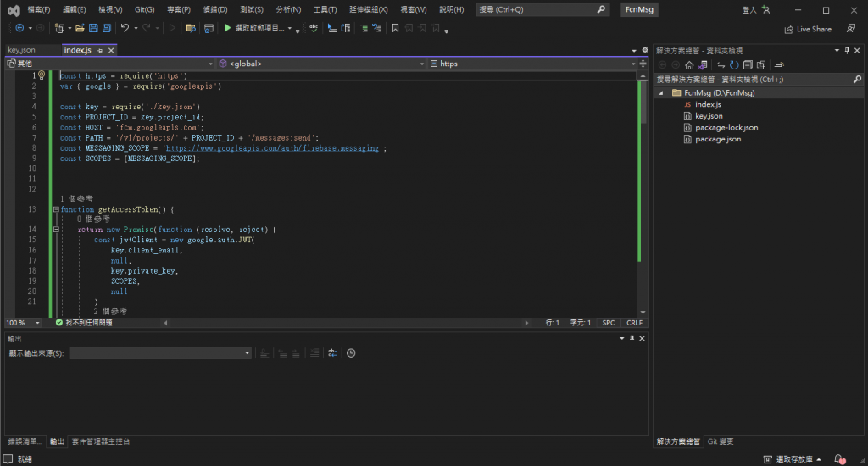Click the Live Share button
The height and width of the screenshot is (466, 868).
click(x=807, y=29)
